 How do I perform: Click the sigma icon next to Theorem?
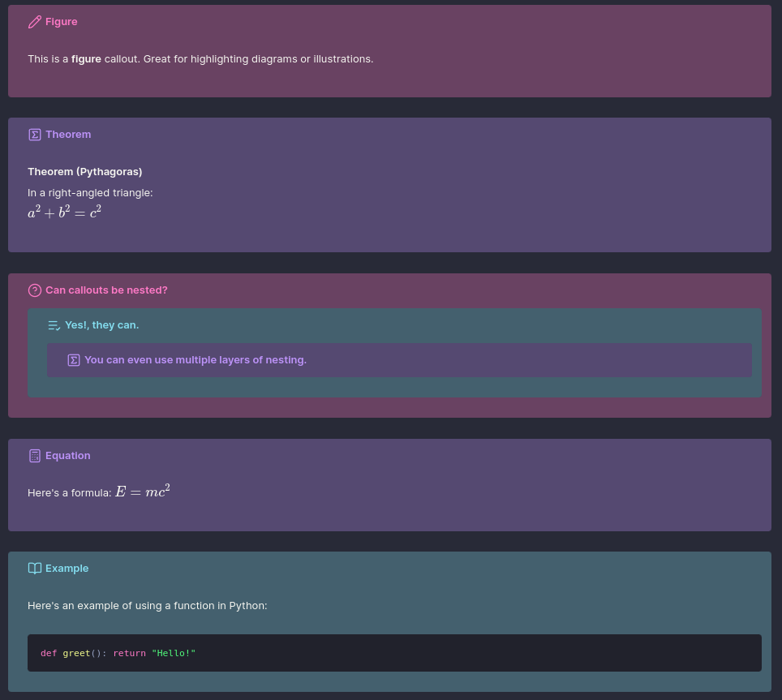coord(34,135)
